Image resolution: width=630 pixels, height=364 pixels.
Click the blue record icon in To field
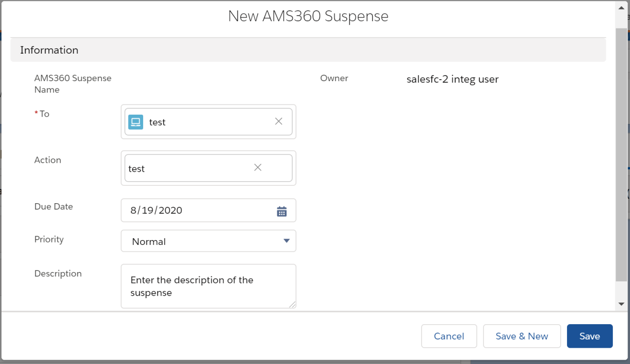point(136,122)
